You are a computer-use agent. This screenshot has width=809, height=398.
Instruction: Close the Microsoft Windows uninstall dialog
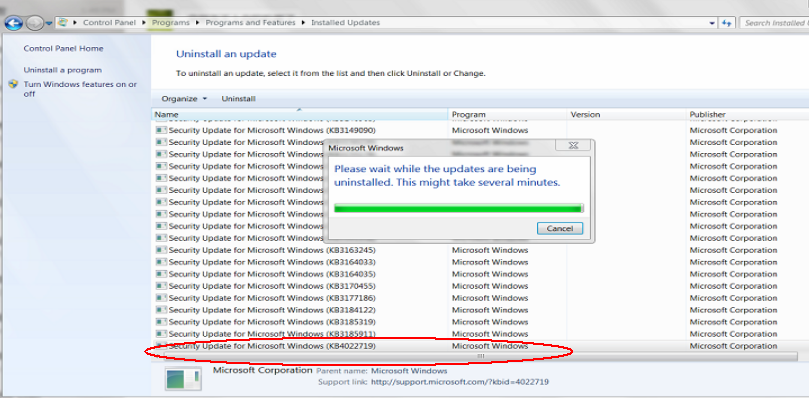[573, 146]
